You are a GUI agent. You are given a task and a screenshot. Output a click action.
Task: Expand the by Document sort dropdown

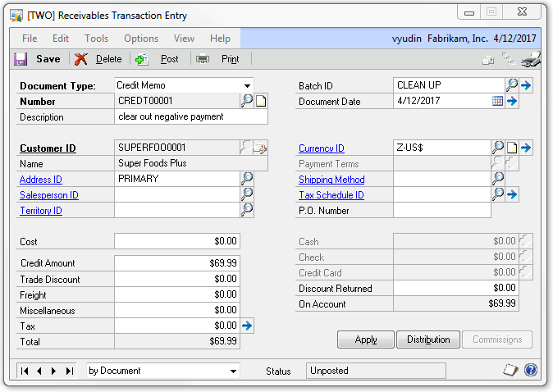click(x=232, y=371)
